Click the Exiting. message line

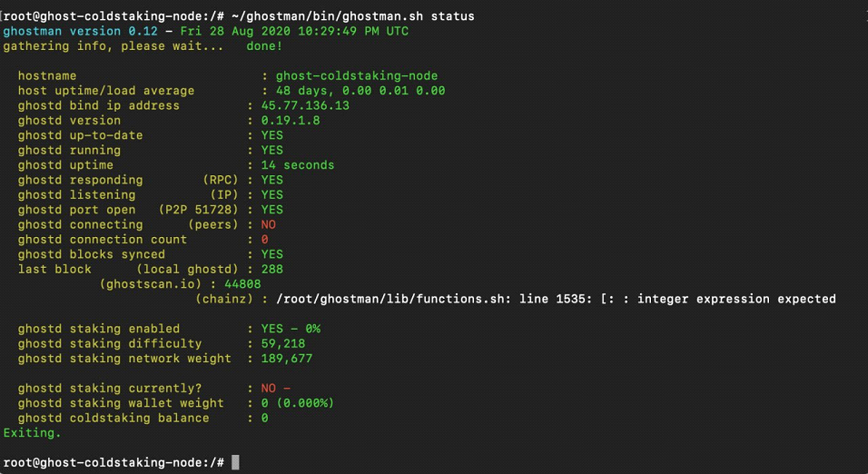tap(33, 433)
